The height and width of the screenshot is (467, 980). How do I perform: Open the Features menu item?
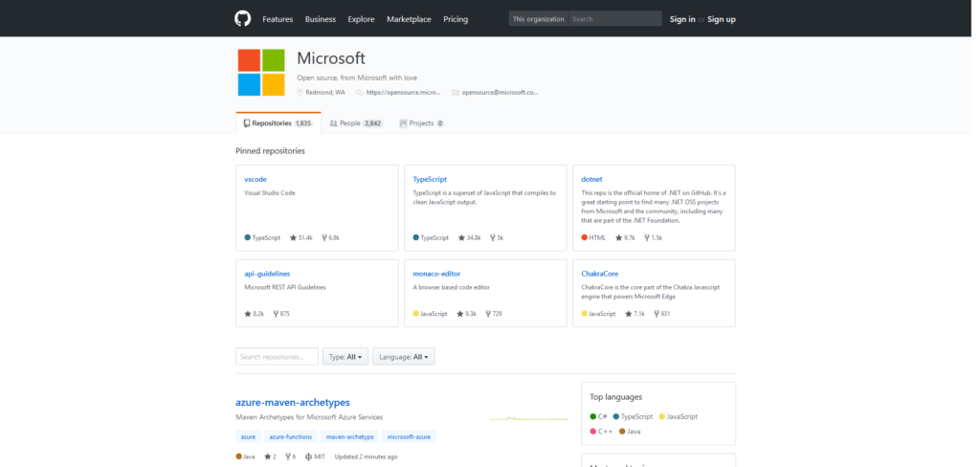(278, 19)
